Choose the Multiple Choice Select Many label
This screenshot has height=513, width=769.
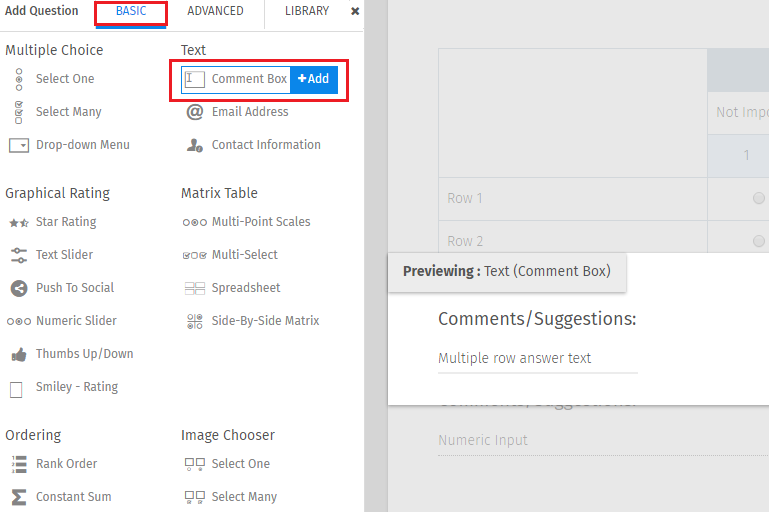click(x=69, y=112)
